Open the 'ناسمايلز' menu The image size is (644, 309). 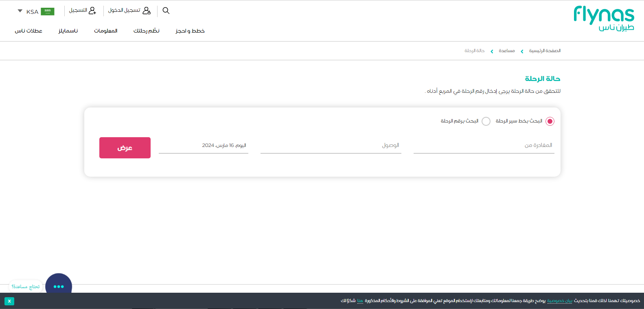68,31
